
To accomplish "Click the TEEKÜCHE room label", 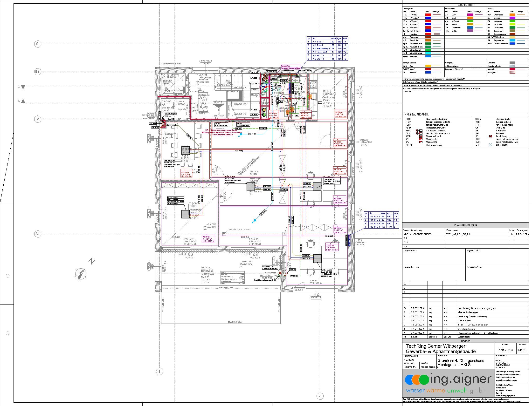I will (x=329, y=94).
